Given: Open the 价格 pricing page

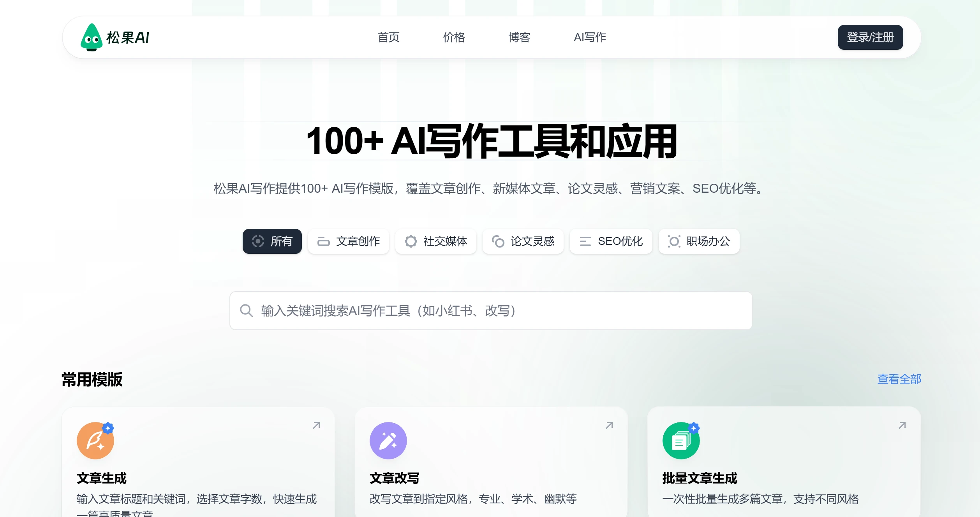Looking at the screenshot, I should pyautogui.click(x=454, y=37).
